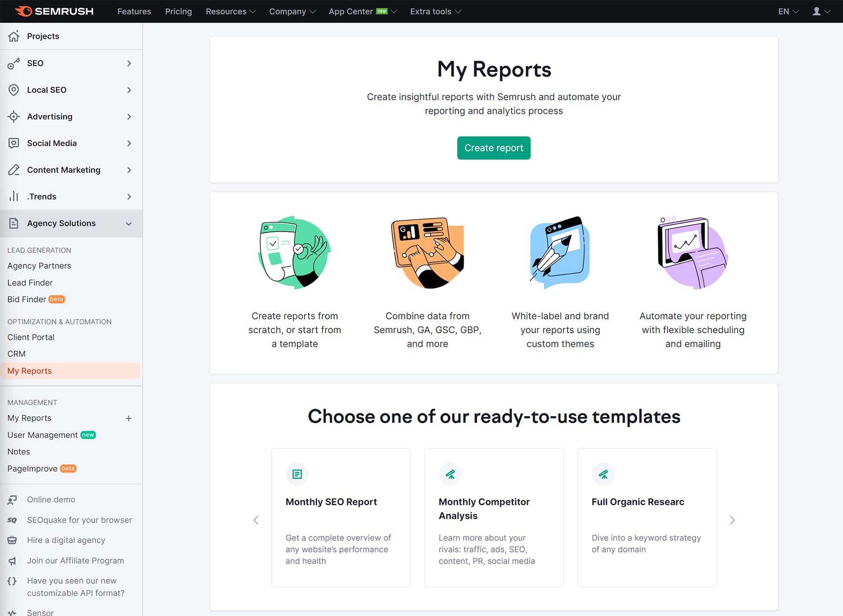
Task: Open the Social Media section icon
Action: [14, 143]
